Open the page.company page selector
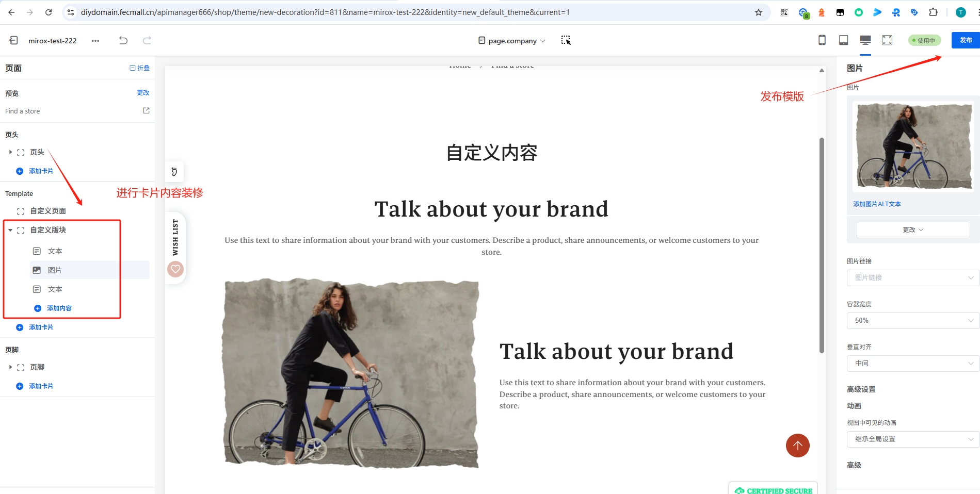 pyautogui.click(x=512, y=41)
